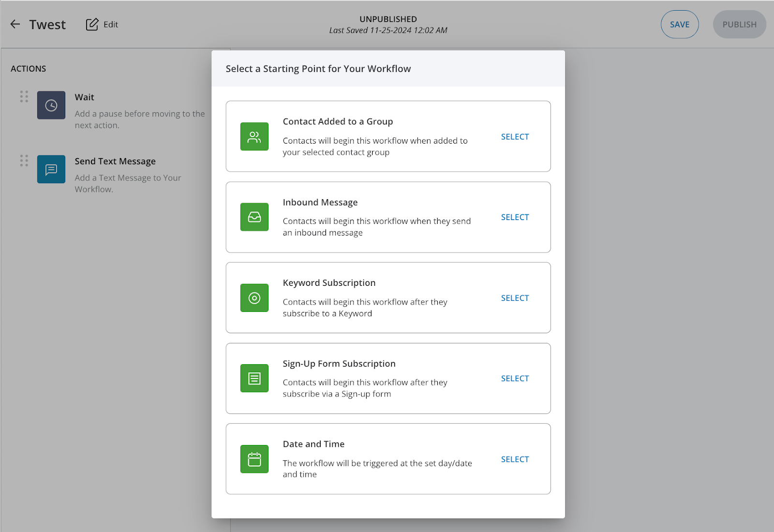The image size is (774, 532).
Task: Click the ACTIONS heading
Action: click(29, 69)
